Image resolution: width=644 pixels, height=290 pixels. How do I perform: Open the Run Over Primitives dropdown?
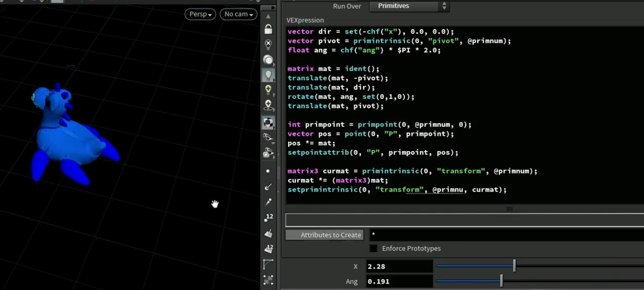[x=409, y=6]
